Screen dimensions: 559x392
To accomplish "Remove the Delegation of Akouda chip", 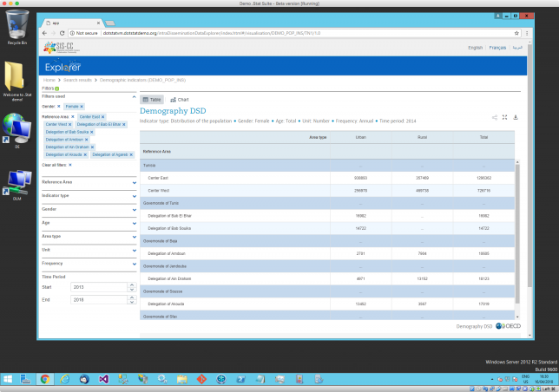I will 85,155.
